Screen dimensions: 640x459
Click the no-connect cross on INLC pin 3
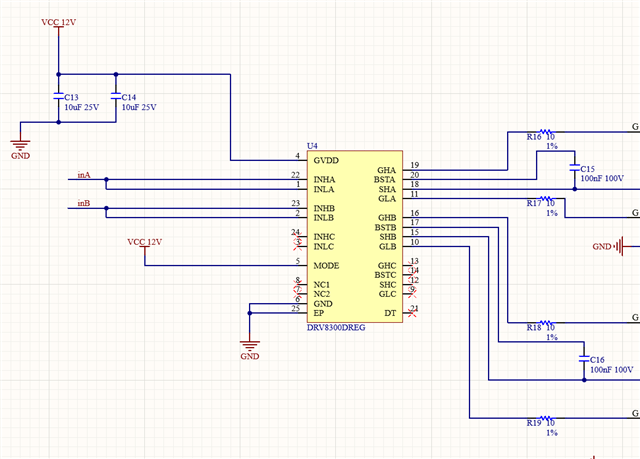tap(298, 246)
